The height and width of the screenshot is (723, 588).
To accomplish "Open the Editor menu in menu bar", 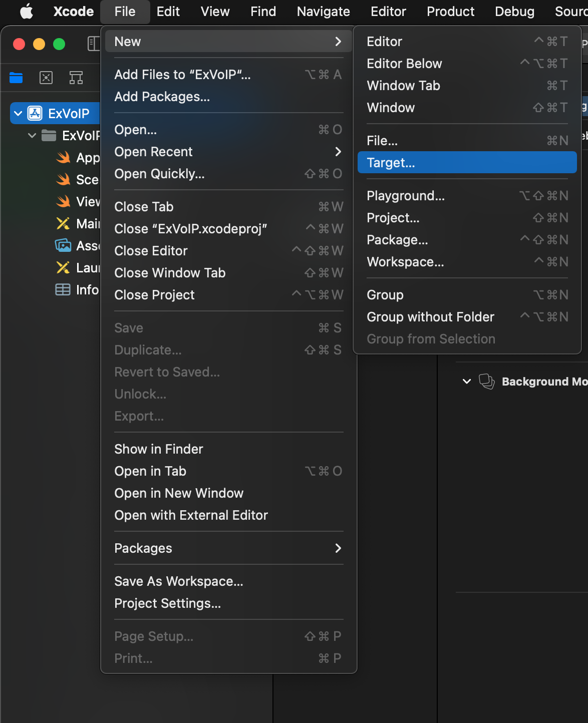I will pyautogui.click(x=388, y=11).
